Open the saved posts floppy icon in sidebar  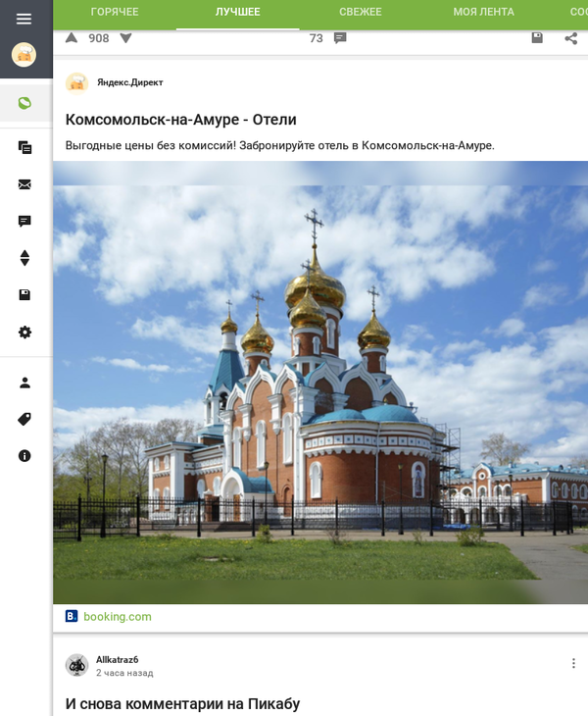24,295
